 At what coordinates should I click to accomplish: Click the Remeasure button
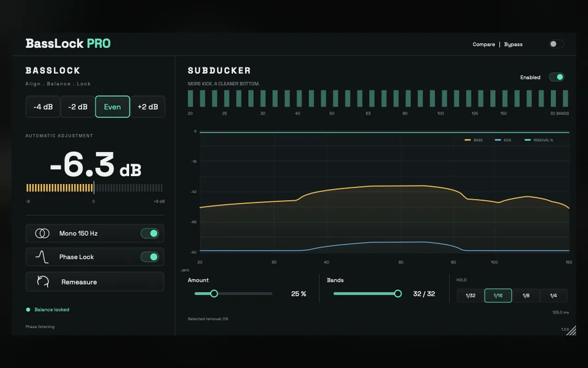pyautogui.click(x=95, y=282)
